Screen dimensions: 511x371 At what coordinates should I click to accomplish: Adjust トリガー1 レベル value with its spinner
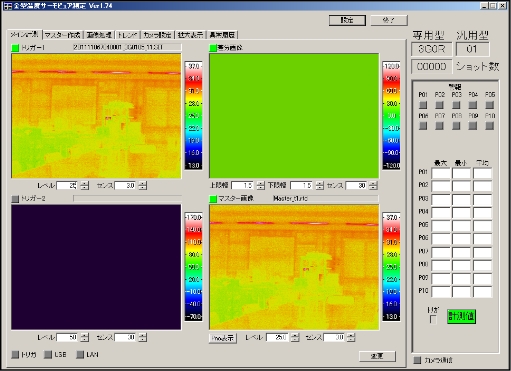click(85, 185)
